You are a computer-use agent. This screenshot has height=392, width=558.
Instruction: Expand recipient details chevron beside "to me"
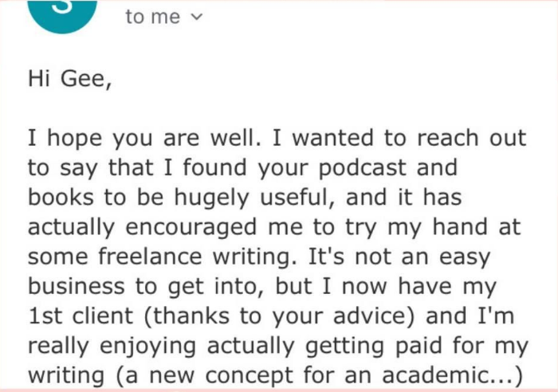196,17
